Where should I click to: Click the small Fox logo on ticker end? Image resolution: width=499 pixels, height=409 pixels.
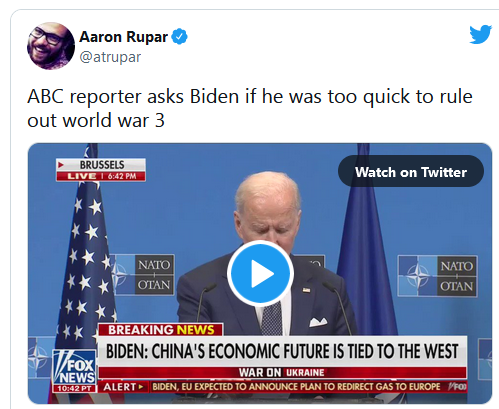coord(457,387)
